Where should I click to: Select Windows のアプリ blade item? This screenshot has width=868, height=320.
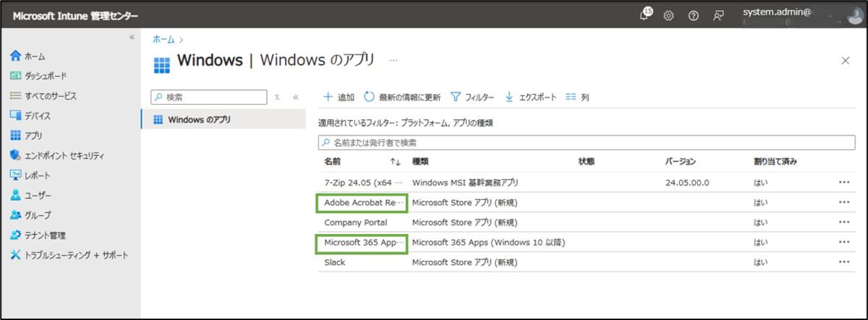(224, 119)
